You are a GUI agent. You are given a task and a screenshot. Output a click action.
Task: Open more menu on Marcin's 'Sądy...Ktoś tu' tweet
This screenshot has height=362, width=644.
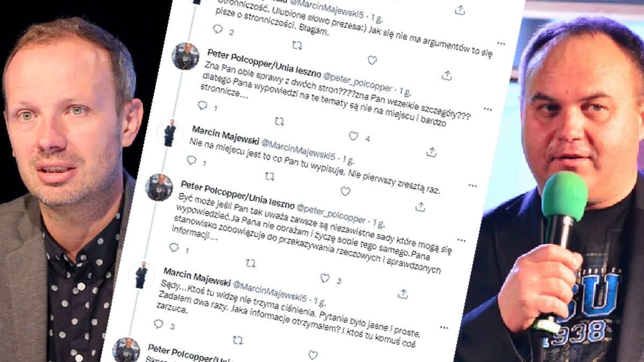click(x=444, y=327)
